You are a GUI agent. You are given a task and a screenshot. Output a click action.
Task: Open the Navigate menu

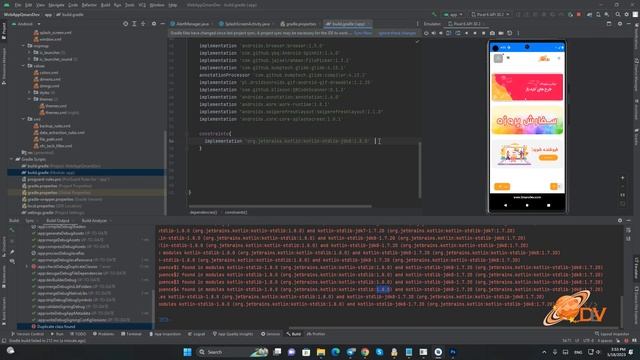(56, 5)
